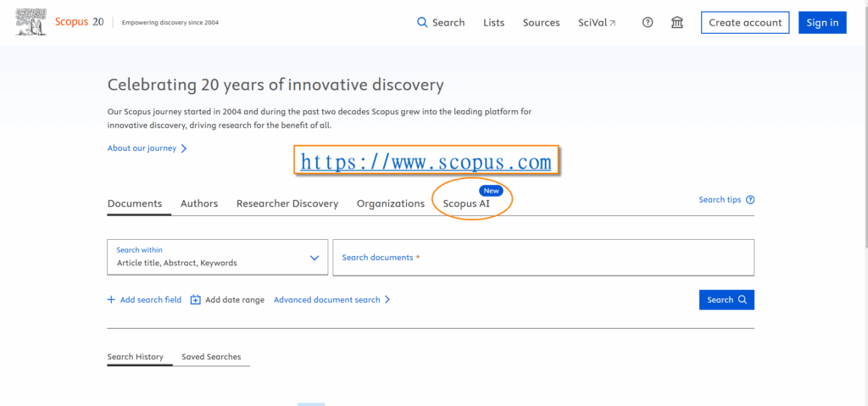The width and height of the screenshot is (868, 406).
Task: Click the Scopus tree logo
Action: (31, 22)
